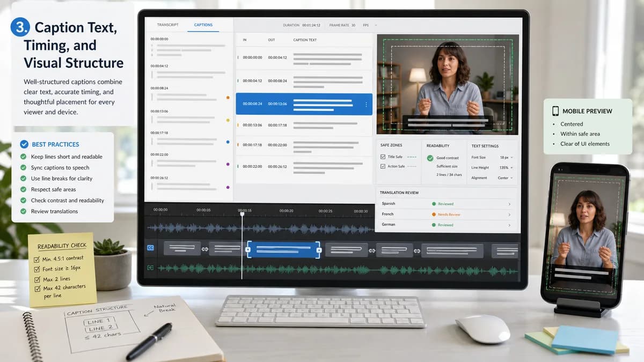Click the "2 lines / 34 chars" readability text
This screenshot has width=644, height=362.
tap(450, 175)
